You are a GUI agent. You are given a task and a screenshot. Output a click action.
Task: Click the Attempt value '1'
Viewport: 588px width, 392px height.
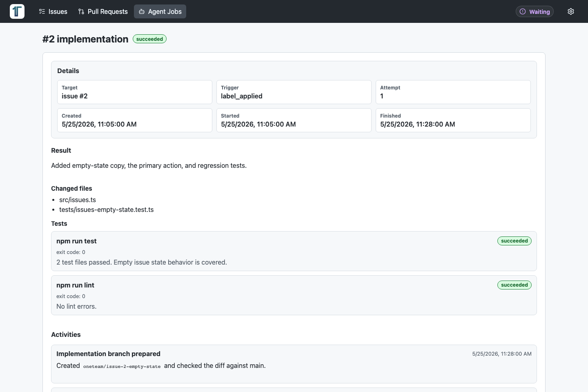[x=382, y=96]
